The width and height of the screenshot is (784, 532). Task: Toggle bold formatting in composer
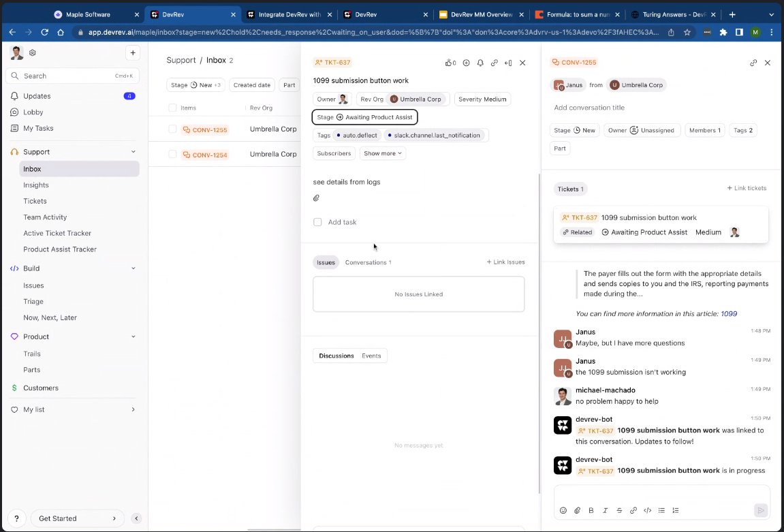click(x=591, y=510)
